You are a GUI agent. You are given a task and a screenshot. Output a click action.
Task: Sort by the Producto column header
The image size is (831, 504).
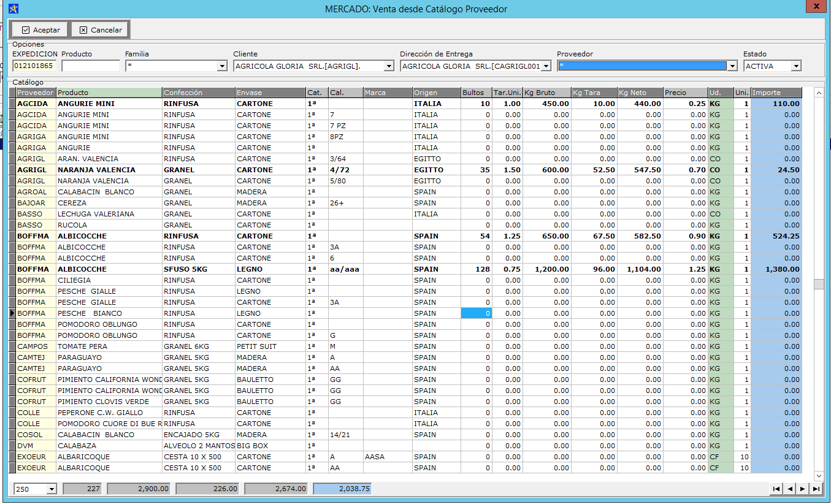[x=109, y=93]
